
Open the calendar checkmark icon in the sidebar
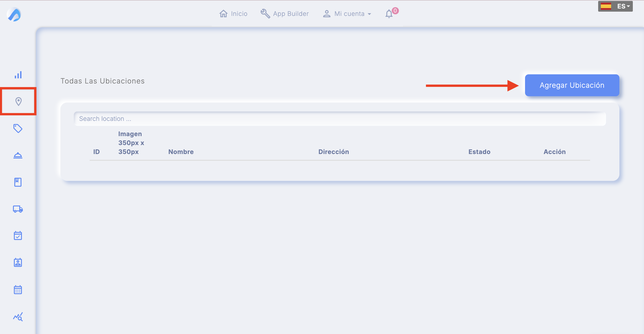18,236
